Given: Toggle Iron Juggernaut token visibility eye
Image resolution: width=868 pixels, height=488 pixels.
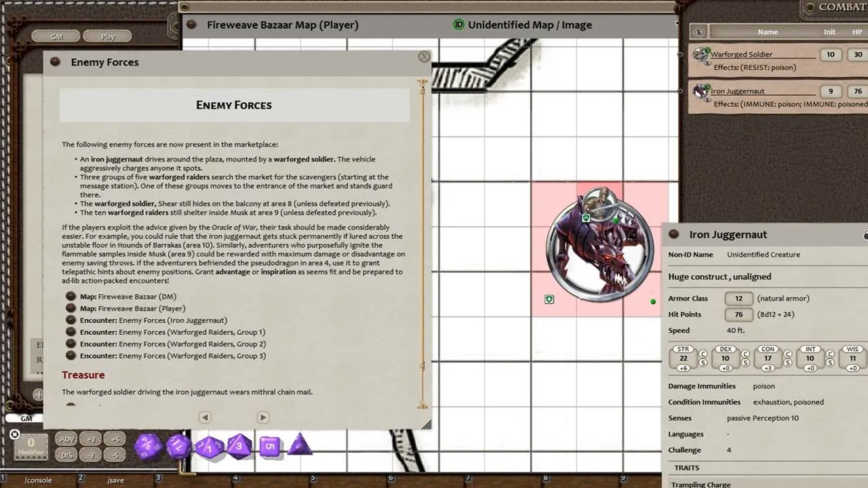Looking at the screenshot, I should point(707,100).
